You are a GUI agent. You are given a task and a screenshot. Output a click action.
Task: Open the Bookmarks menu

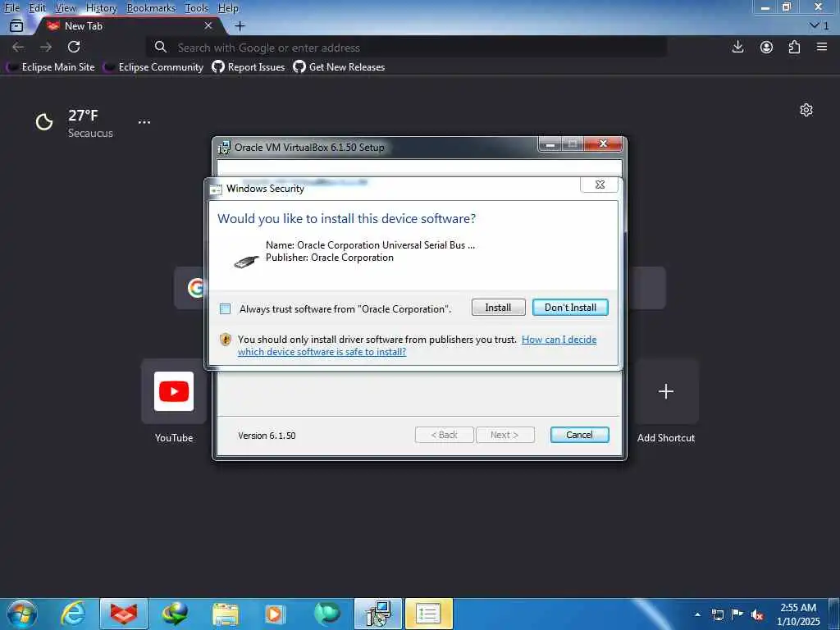tap(151, 8)
